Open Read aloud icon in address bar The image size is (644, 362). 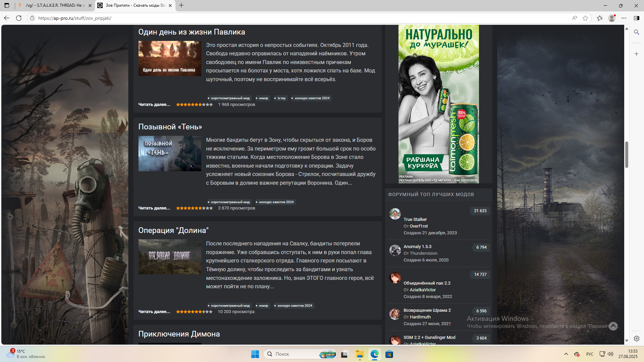575,18
